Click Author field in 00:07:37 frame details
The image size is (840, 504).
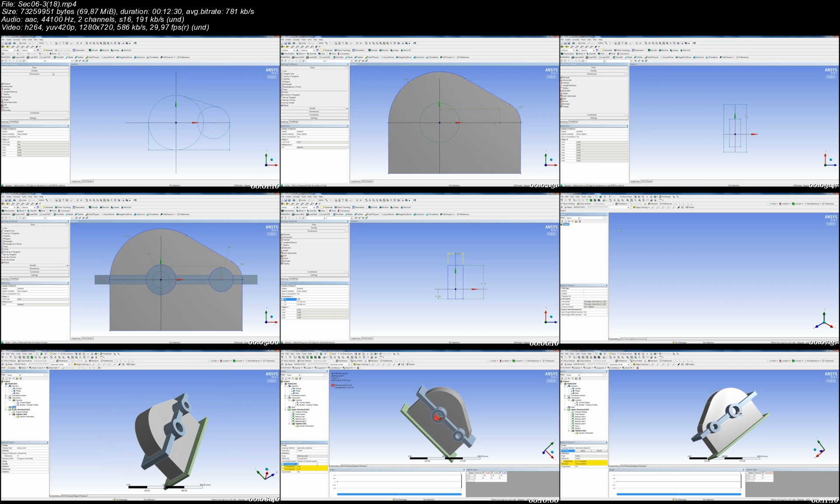(x=595, y=291)
